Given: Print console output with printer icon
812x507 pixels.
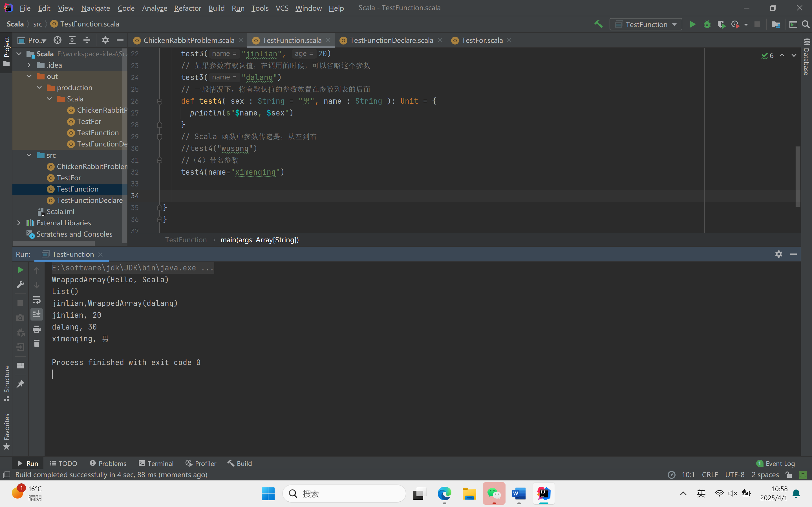Looking at the screenshot, I should tap(37, 329).
